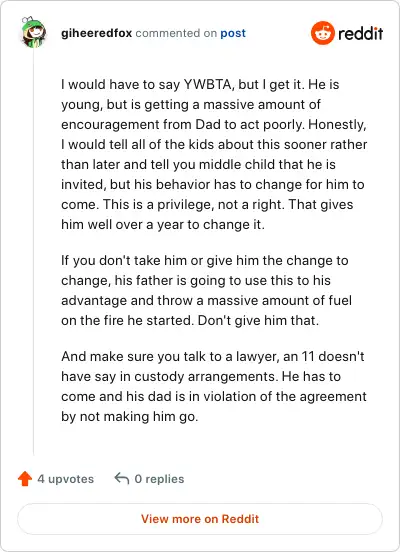Screen dimensions: 400x552
Task: Click the vertical thread line beside the comment
Action: (34, 252)
